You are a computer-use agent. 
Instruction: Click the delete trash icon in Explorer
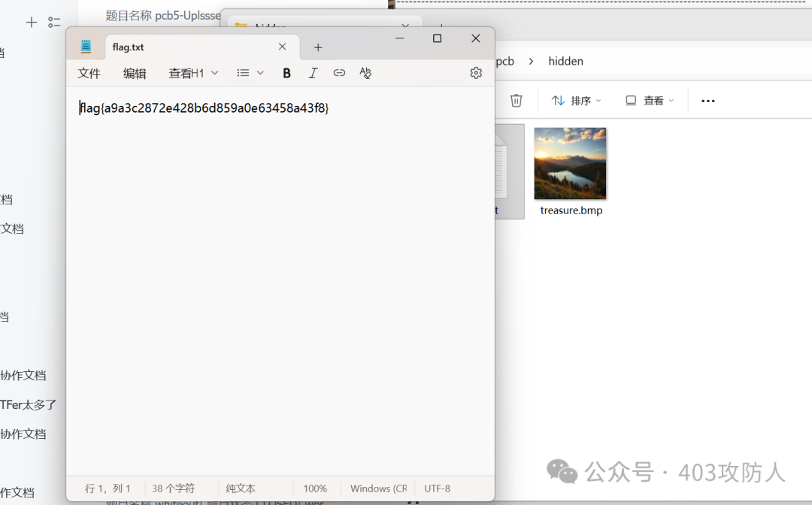(x=517, y=101)
